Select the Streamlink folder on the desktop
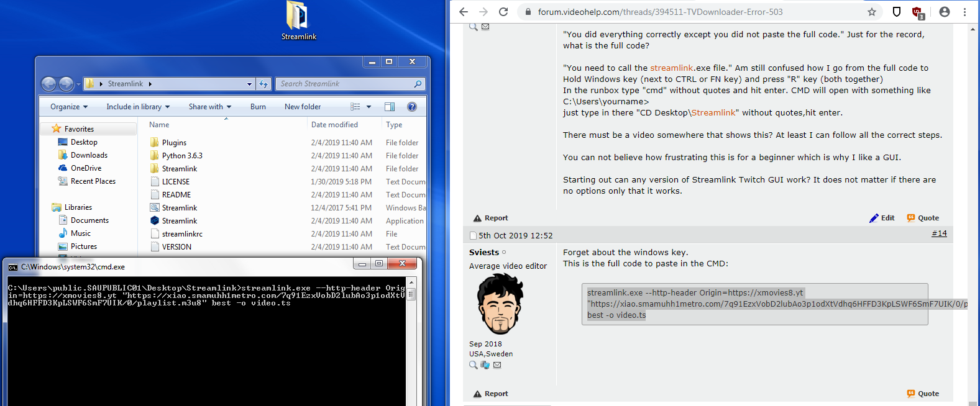Image resolution: width=980 pixels, height=406 pixels. [298, 20]
